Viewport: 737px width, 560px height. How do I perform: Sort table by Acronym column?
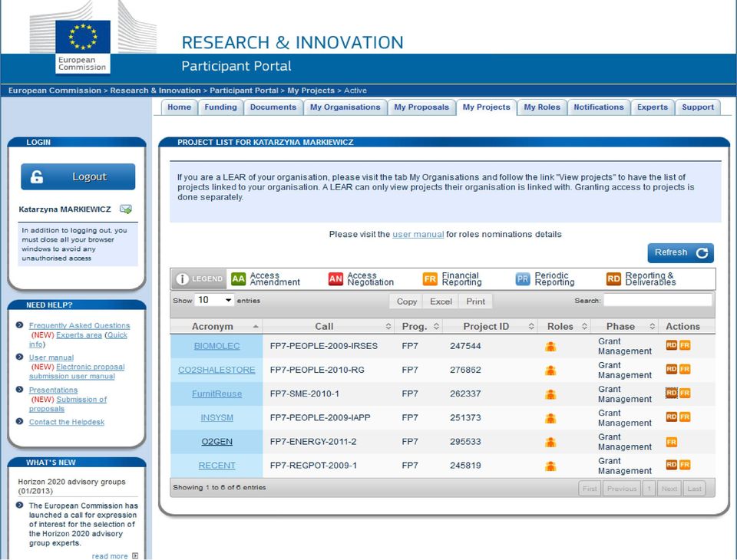click(x=216, y=327)
